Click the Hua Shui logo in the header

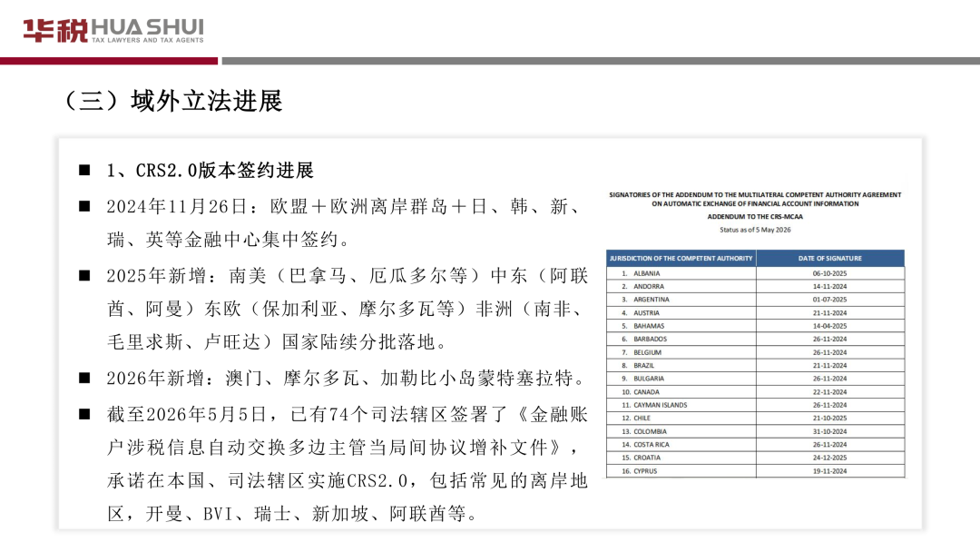[113, 30]
